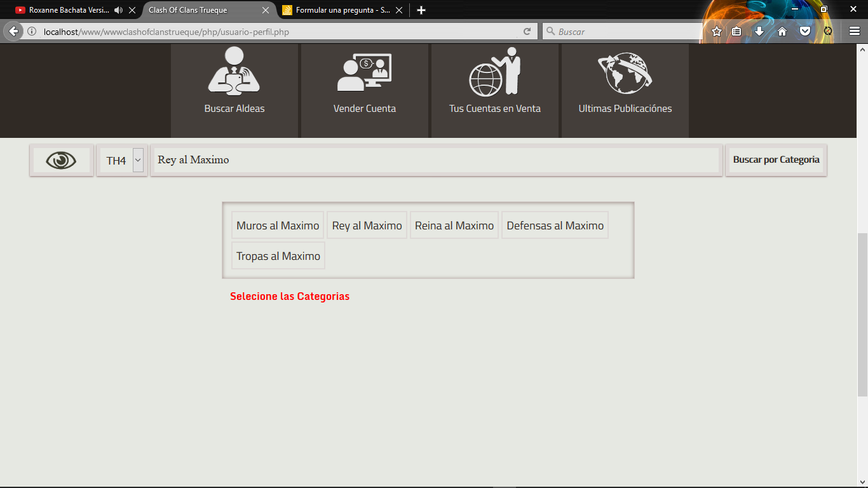This screenshot has height=488, width=868.
Task: Click Buscar por Categoria button
Action: click(776, 160)
